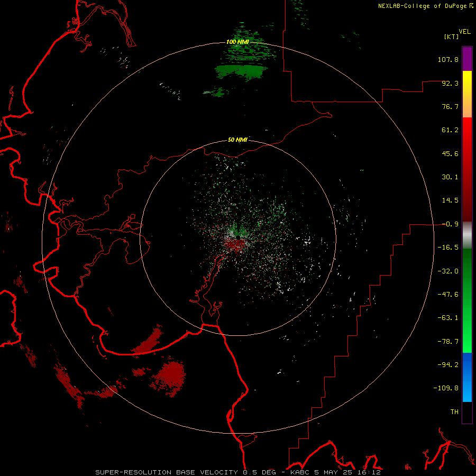
Task: Click the 14.5 velocity scale value
Action: 450,200
